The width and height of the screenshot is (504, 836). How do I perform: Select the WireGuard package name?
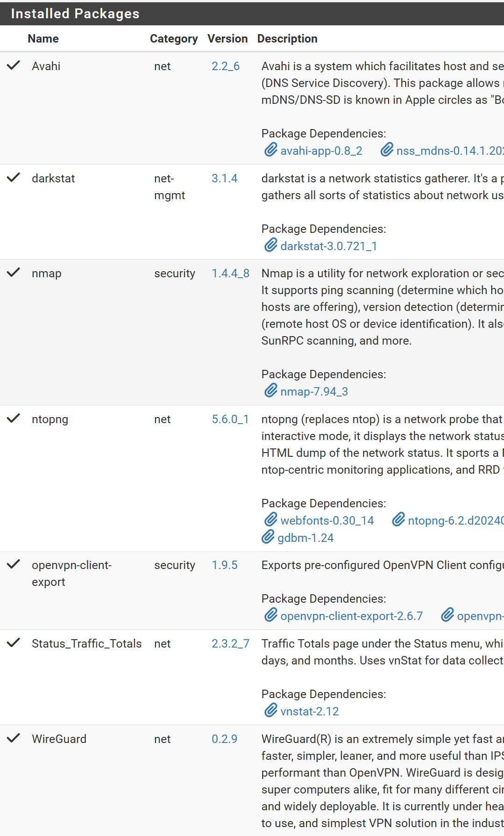tap(59, 739)
